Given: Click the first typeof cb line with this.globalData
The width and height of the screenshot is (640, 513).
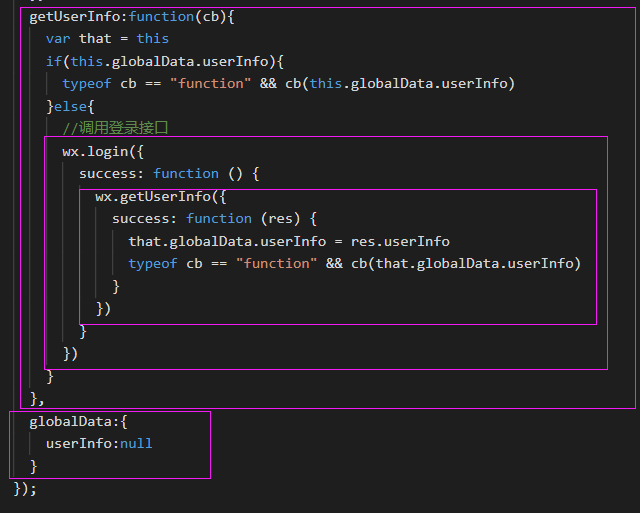Looking at the screenshot, I should pos(288,84).
